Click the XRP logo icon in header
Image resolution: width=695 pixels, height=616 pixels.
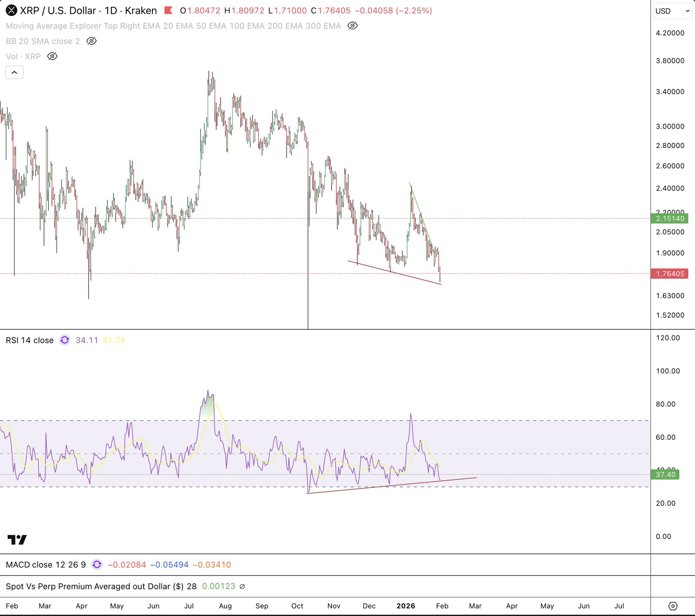(x=11, y=11)
